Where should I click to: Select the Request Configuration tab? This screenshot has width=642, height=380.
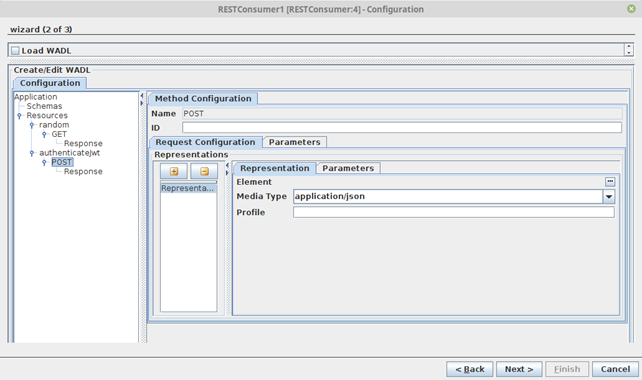(206, 142)
